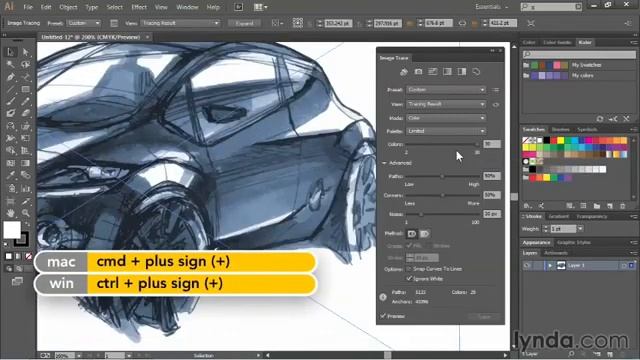
Task: Open Mode dropdown set to Color
Action: tap(446, 118)
